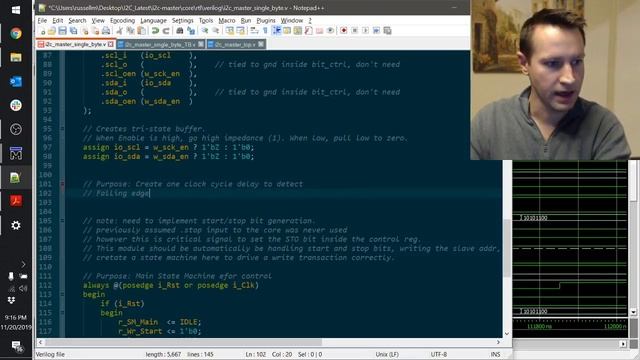Paste clipboard contents with the Paste icon
Viewport: 640px width, 360px height.
tap(141, 31)
